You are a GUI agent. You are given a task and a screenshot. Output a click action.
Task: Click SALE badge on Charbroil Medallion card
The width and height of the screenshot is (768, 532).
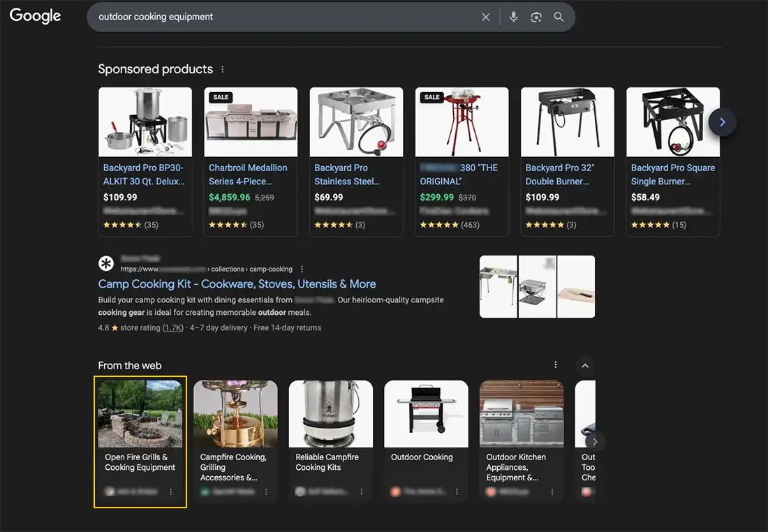pos(221,97)
